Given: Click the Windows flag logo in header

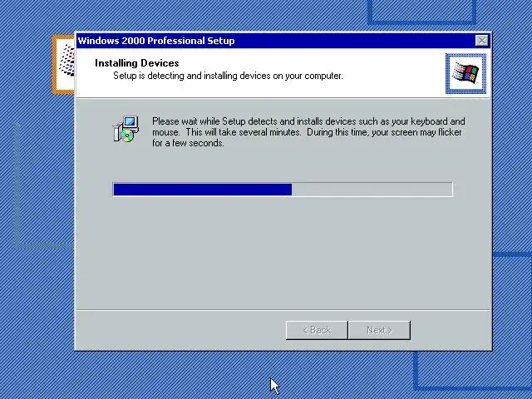Looking at the screenshot, I should pyautogui.click(x=465, y=73).
